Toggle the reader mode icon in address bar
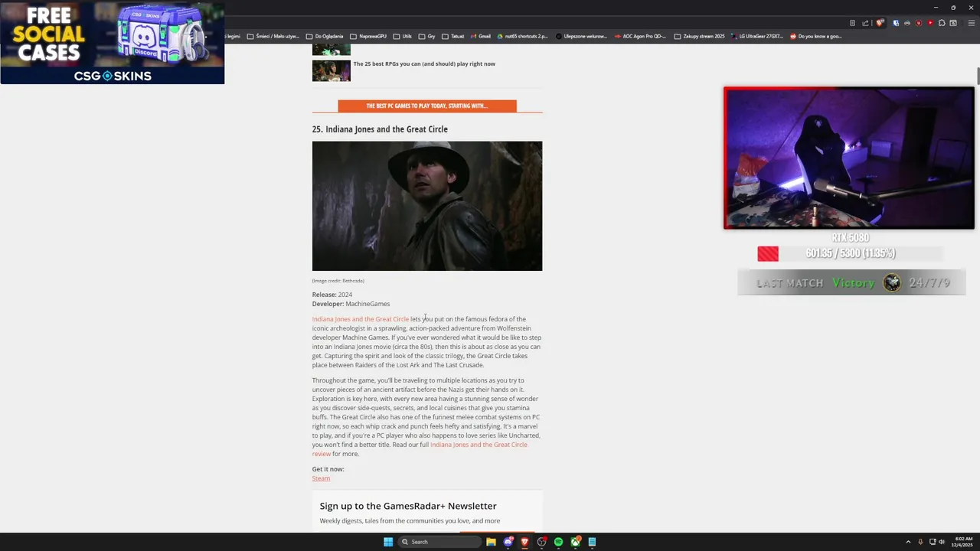 (x=852, y=23)
